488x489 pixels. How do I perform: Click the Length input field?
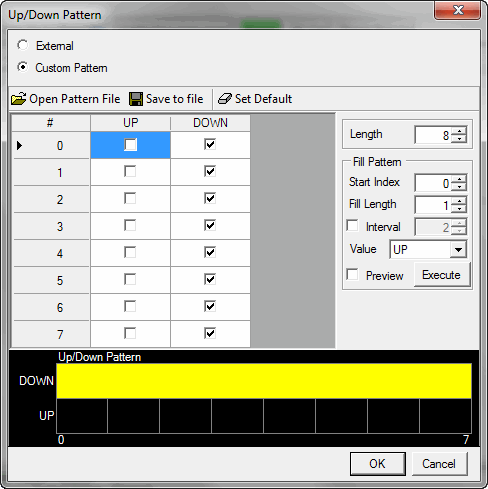433,135
